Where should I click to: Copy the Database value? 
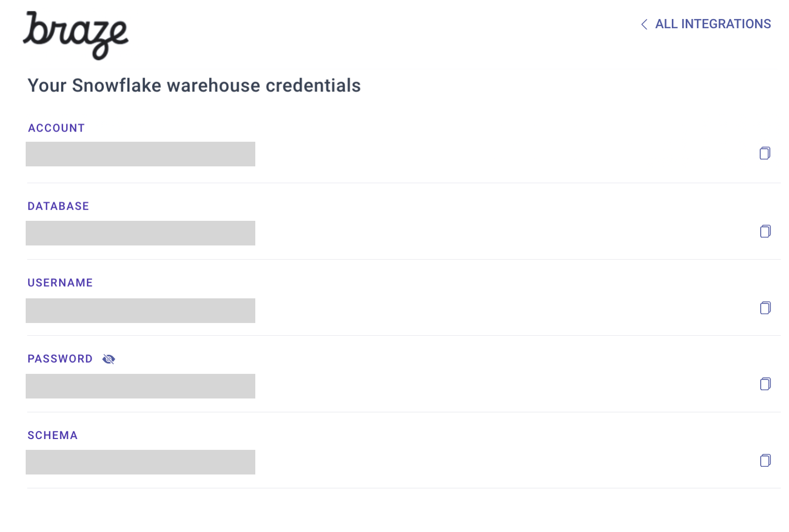coord(765,231)
